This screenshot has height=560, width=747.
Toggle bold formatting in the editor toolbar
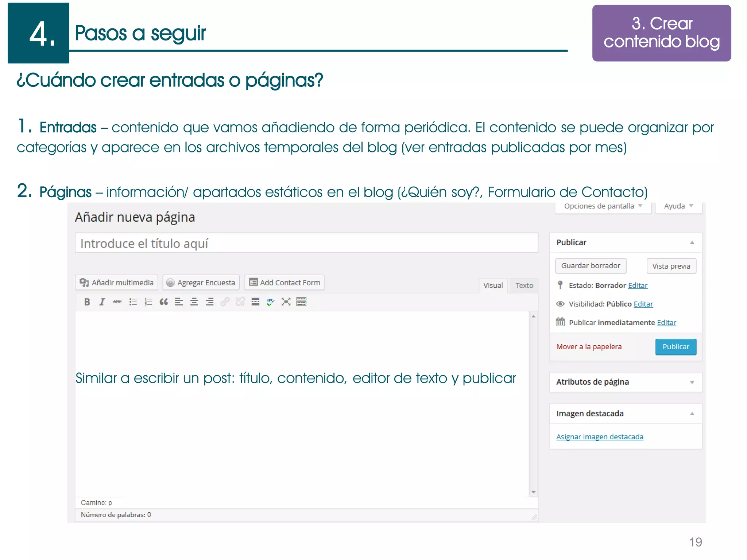click(x=87, y=302)
